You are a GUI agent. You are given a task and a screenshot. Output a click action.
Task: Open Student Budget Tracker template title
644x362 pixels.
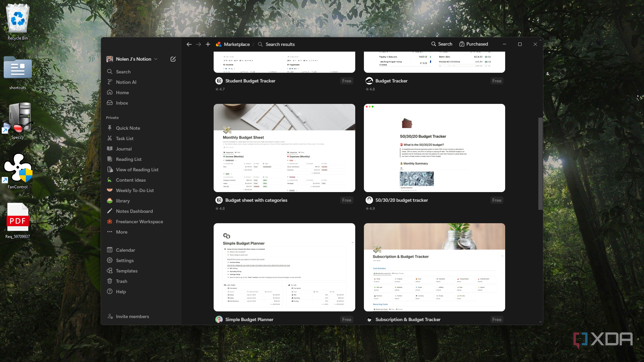click(250, 81)
